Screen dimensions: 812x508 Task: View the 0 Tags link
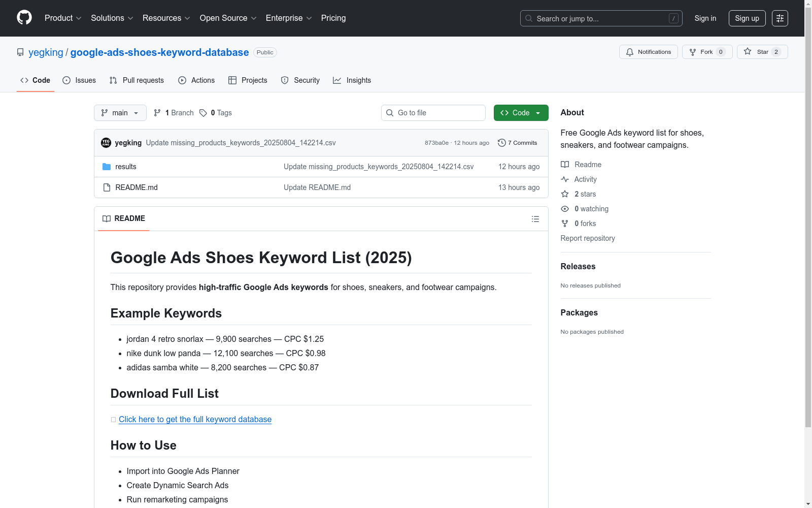(x=216, y=113)
